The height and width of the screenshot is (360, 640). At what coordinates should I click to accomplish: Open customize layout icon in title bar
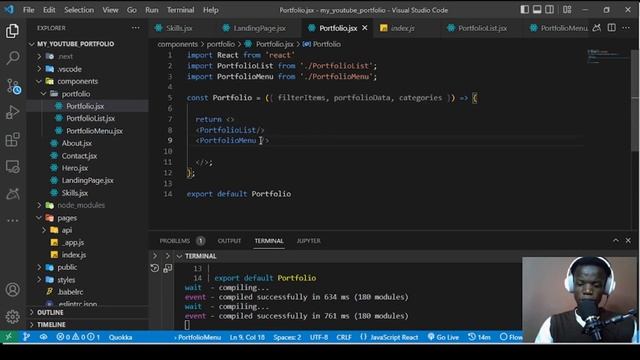tap(567, 9)
